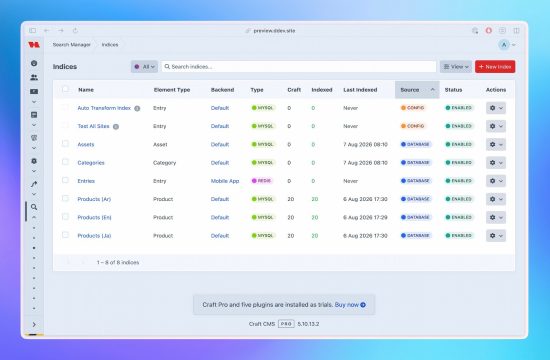Screen dimensions: 550x360
Task: Open the Users icon in sidebar
Action: (34, 77)
